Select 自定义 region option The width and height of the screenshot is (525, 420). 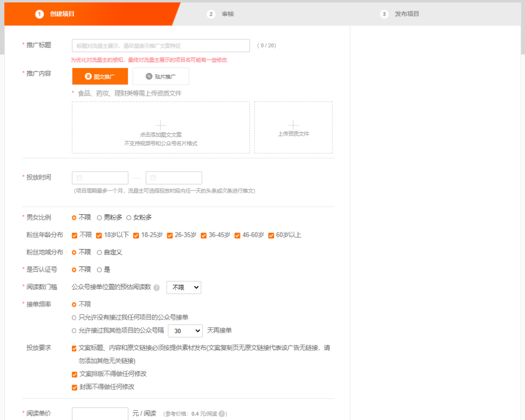point(99,253)
